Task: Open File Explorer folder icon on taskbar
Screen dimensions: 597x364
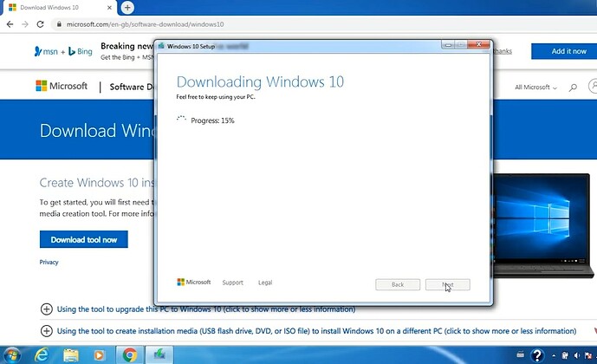Action: point(70,354)
